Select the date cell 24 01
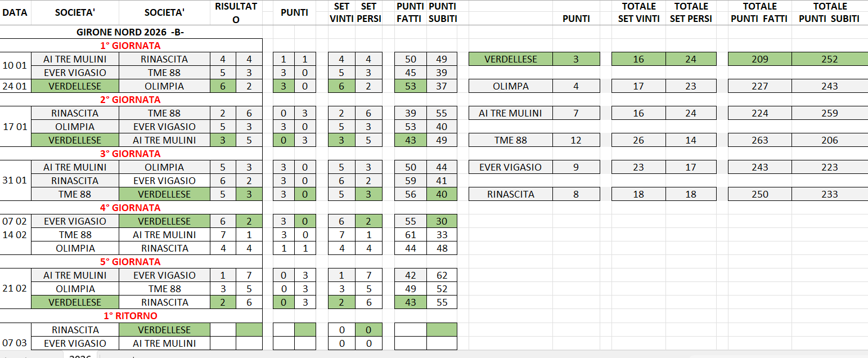Viewport: 868px width, 358px height. 15,86
